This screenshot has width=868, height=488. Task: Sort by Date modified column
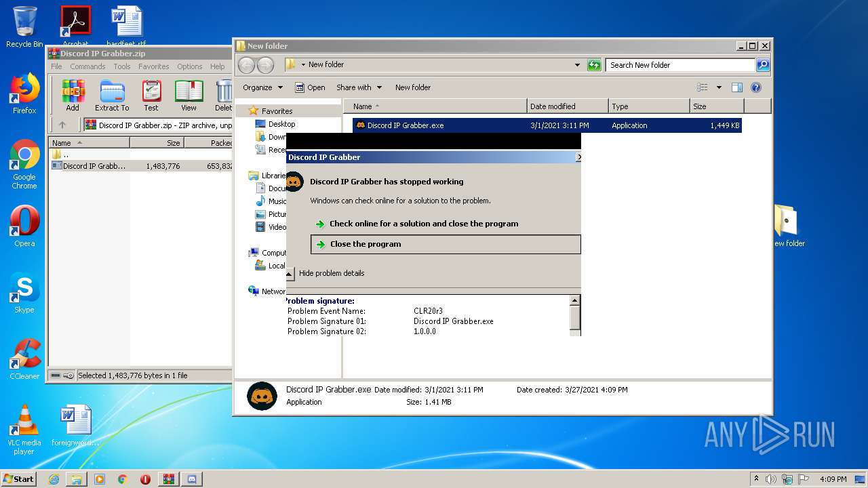click(568, 106)
